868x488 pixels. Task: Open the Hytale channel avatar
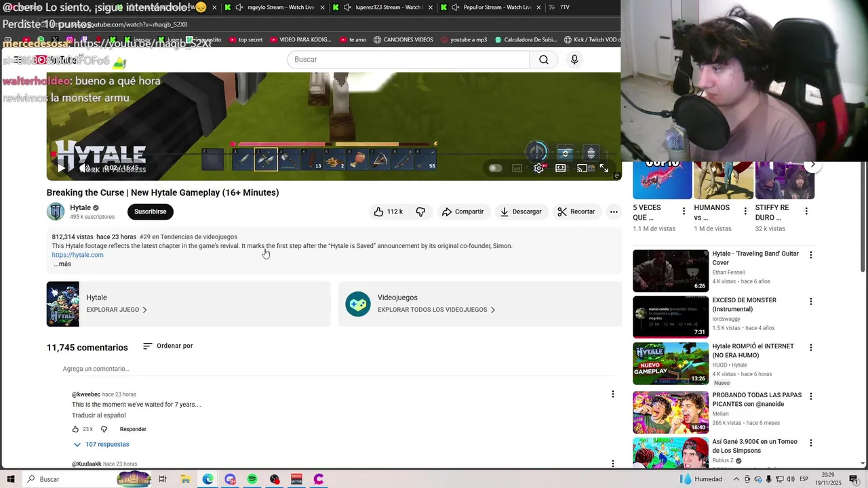click(x=56, y=211)
